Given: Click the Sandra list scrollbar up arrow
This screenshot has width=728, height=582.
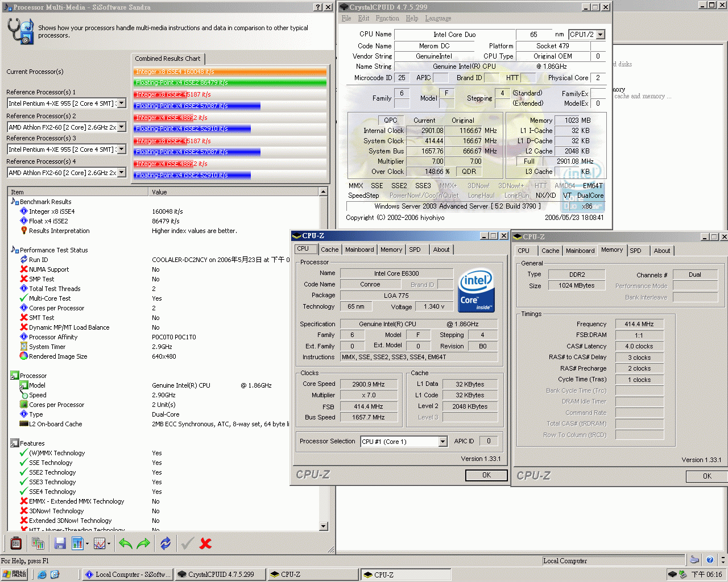Looking at the screenshot, I should [324, 192].
